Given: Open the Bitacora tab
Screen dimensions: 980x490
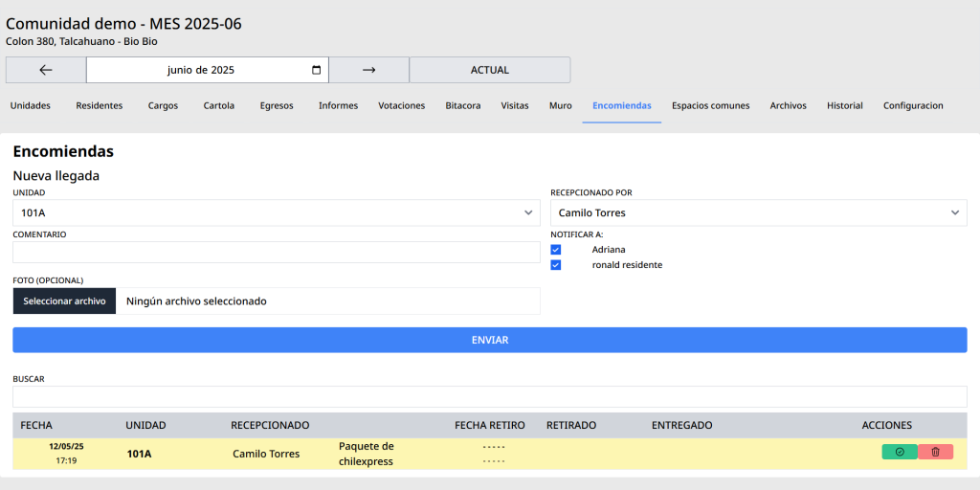Looking at the screenshot, I should click(x=463, y=106).
